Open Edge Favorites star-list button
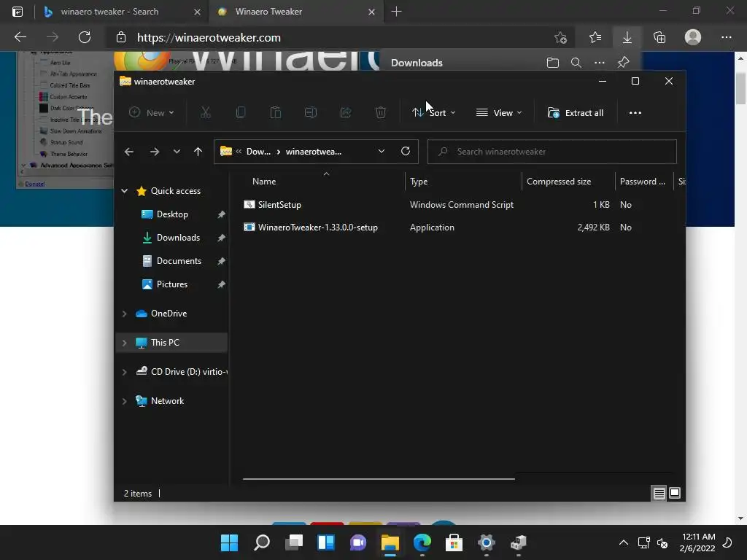Image resolution: width=747 pixels, height=560 pixels. click(595, 37)
